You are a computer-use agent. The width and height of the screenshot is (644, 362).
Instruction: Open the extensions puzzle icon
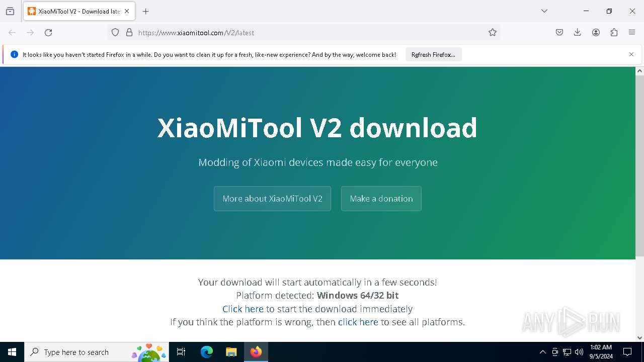(614, 33)
